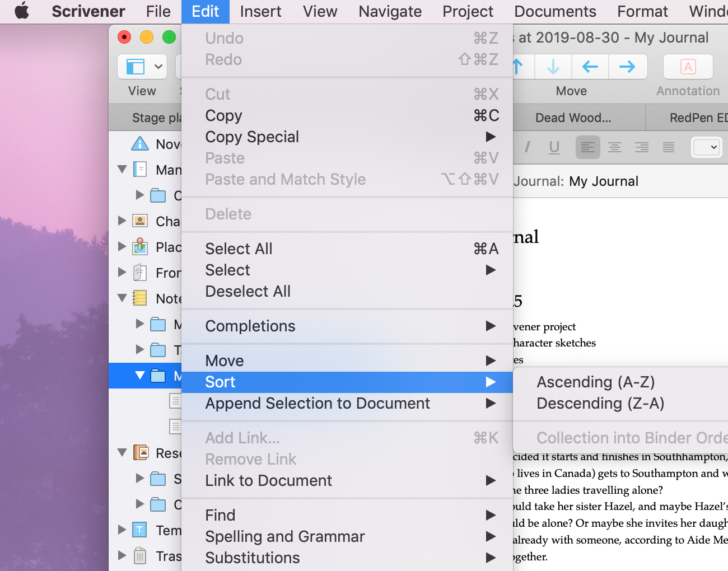Select the Manuscript binder icon
Screen dimensions: 728x571
pos(140,169)
